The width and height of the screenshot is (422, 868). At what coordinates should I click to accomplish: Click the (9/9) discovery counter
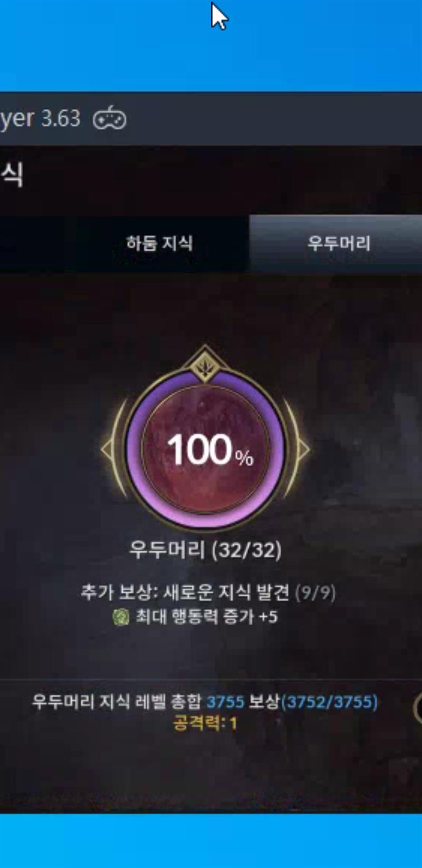click(315, 592)
